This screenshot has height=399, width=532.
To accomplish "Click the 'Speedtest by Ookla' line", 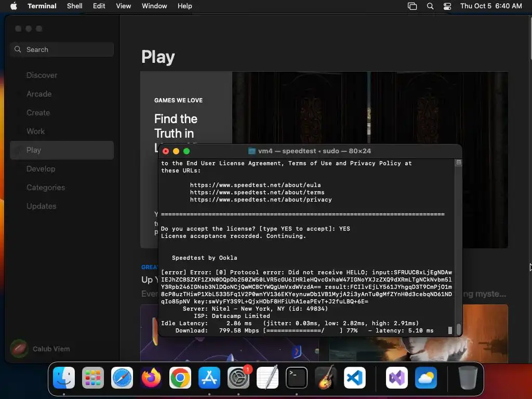I will pos(205,258).
